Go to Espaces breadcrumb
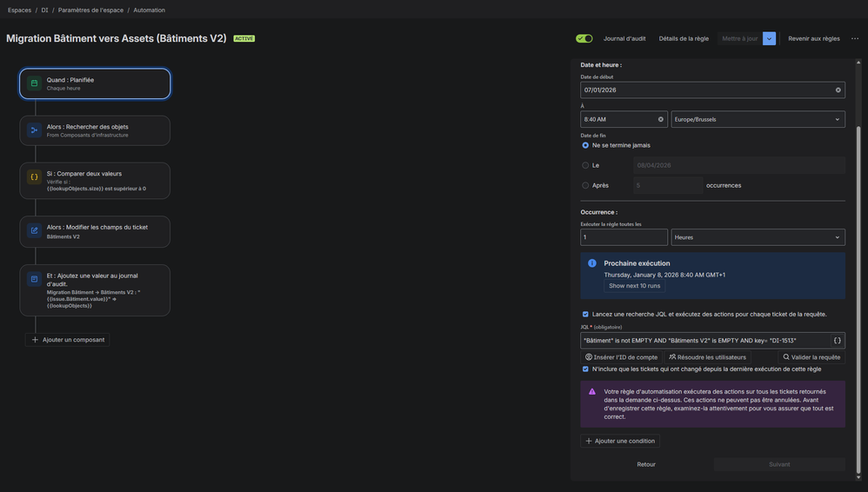The width and height of the screenshot is (868, 492). point(19,10)
